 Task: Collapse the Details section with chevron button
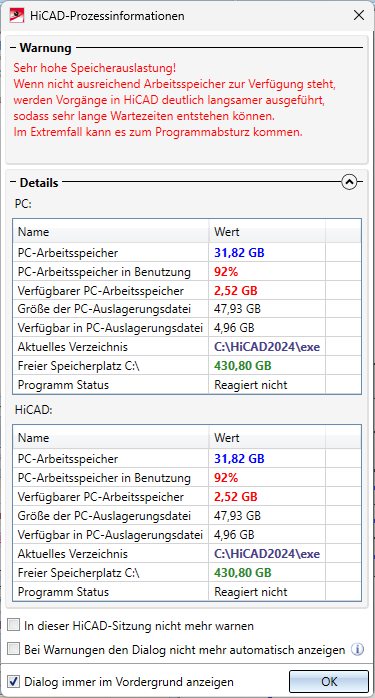pyautogui.click(x=350, y=182)
